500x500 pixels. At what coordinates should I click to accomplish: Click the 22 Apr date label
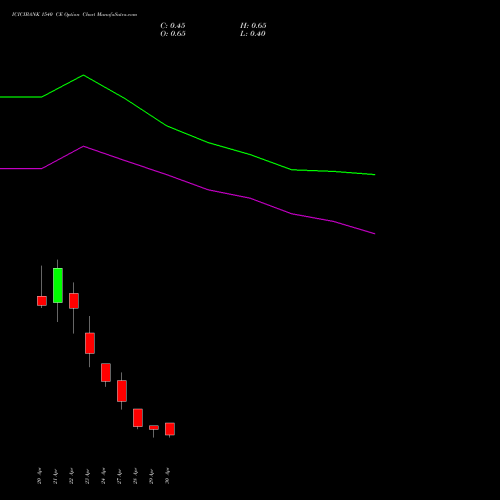[71, 476]
